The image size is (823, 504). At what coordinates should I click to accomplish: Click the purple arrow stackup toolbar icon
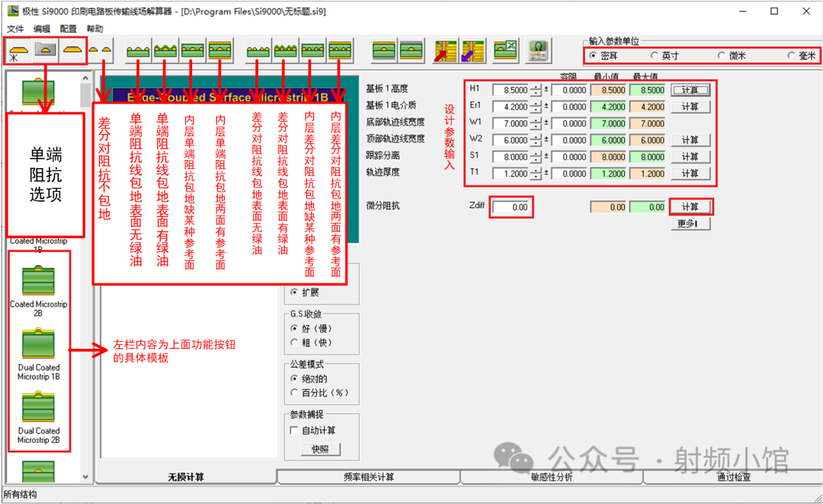pyautogui.click(x=472, y=50)
